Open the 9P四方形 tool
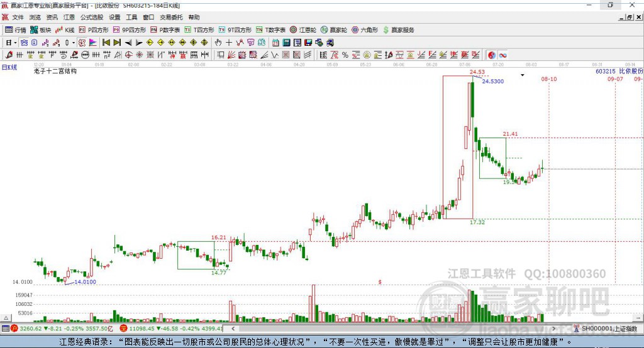Viewport: 644px width, 348px height. pyautogui.click(x=130, y=30)
